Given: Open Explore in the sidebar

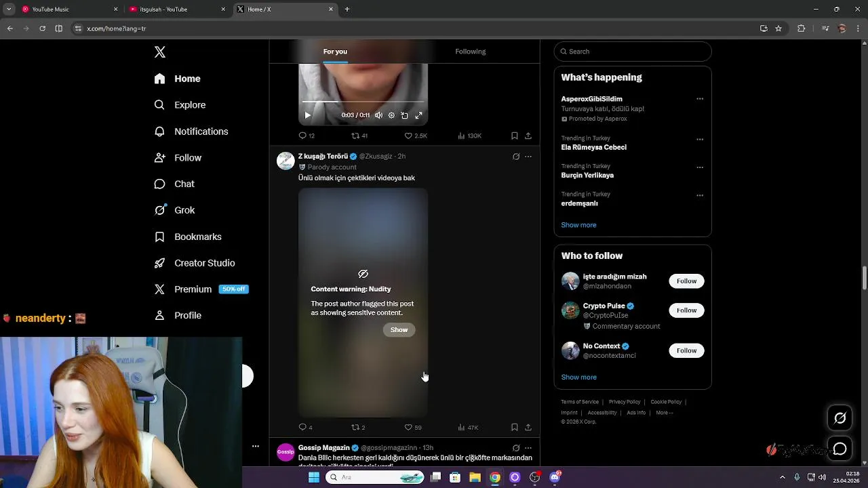Looking at the screenshot, I should (x=180, y=105).
